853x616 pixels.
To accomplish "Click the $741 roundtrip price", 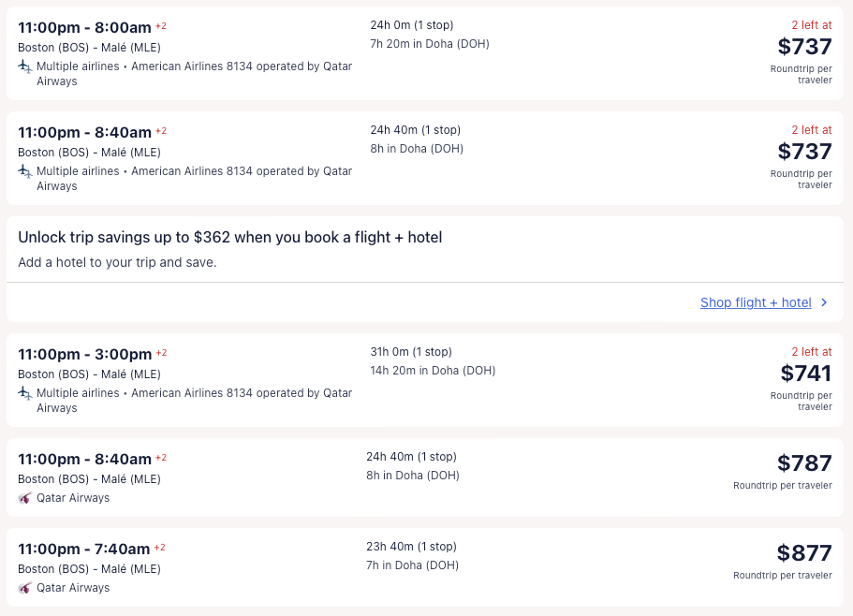I will 805,374.
